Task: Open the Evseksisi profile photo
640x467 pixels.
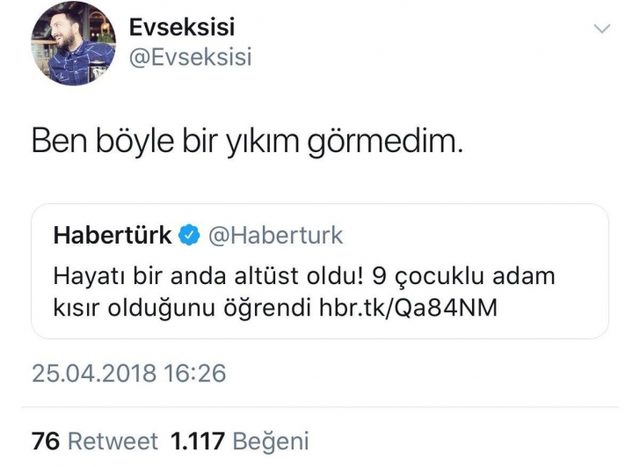Action: (x=73, y=43)
